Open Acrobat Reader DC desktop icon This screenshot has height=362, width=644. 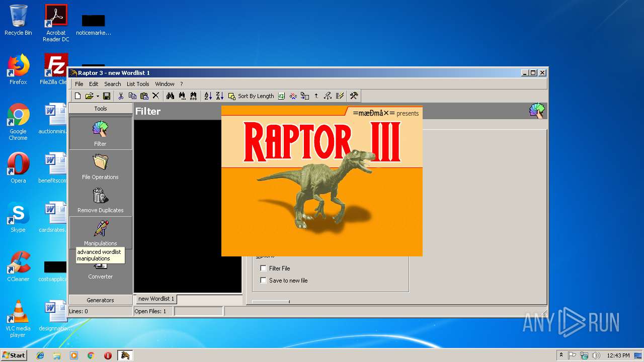56,23
